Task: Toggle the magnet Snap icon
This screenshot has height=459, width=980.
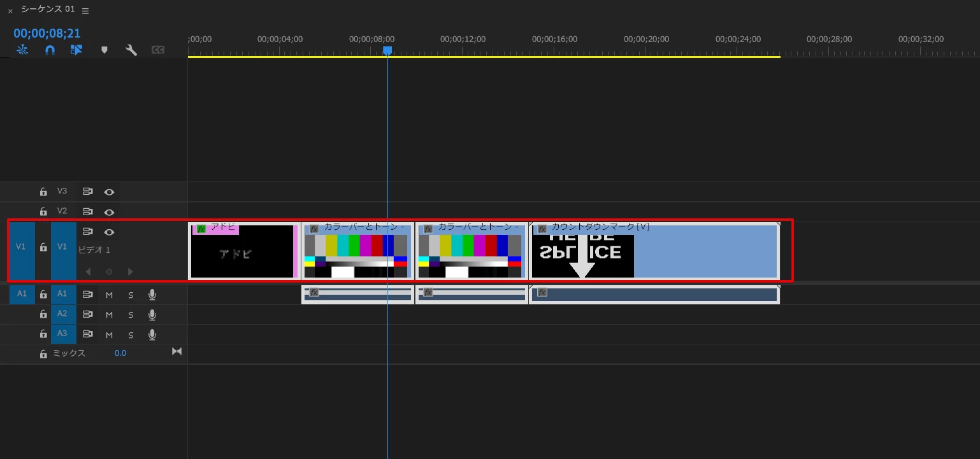Action: coord(50,50)
